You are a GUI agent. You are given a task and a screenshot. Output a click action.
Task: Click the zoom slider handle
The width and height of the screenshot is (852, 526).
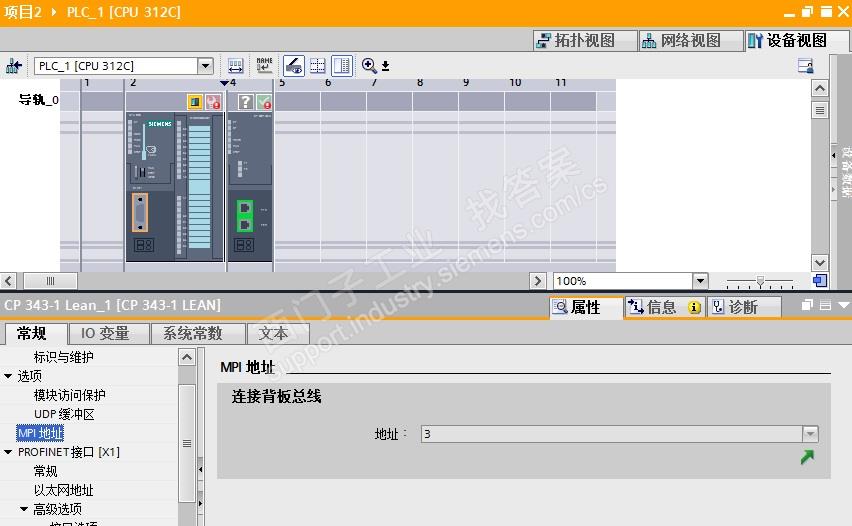click(x=760, y=281)
